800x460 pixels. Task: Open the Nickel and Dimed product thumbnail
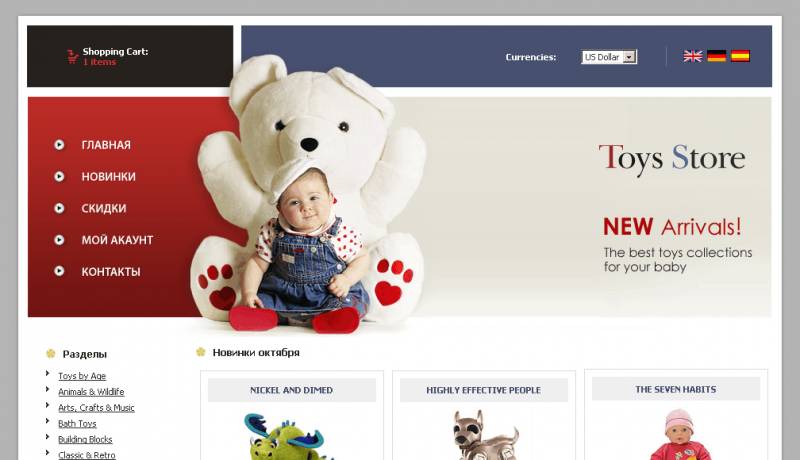coord(288,436)
